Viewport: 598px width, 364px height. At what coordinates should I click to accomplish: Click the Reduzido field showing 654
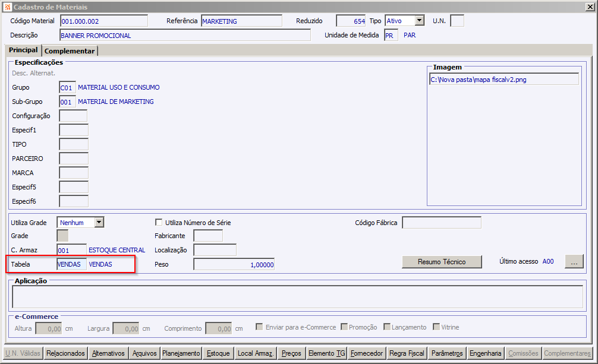click(x=351, y=21)
